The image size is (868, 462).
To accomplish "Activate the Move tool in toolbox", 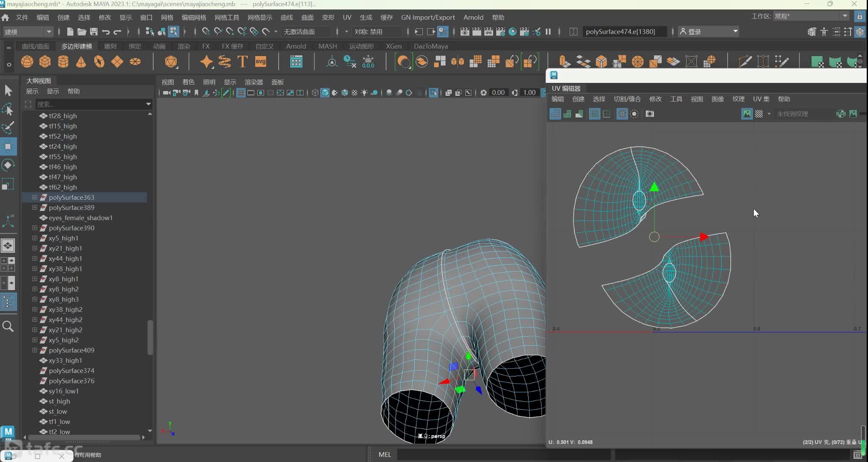I will pos(8,146).
